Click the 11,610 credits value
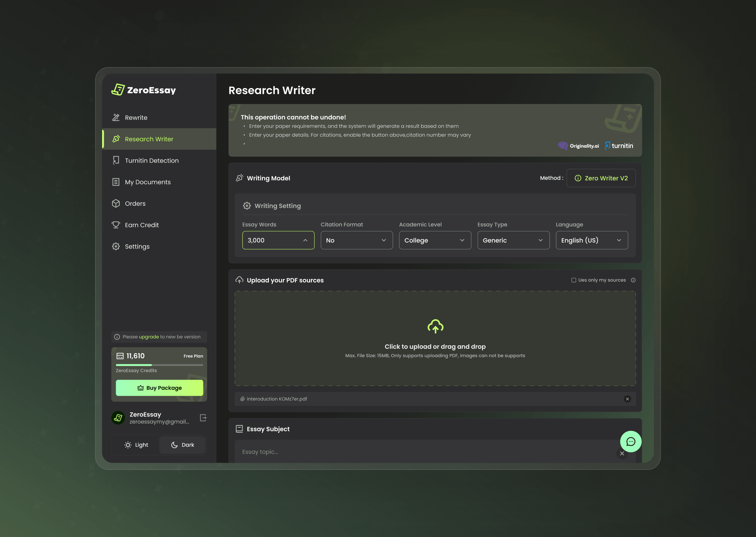 pos(135,356)
